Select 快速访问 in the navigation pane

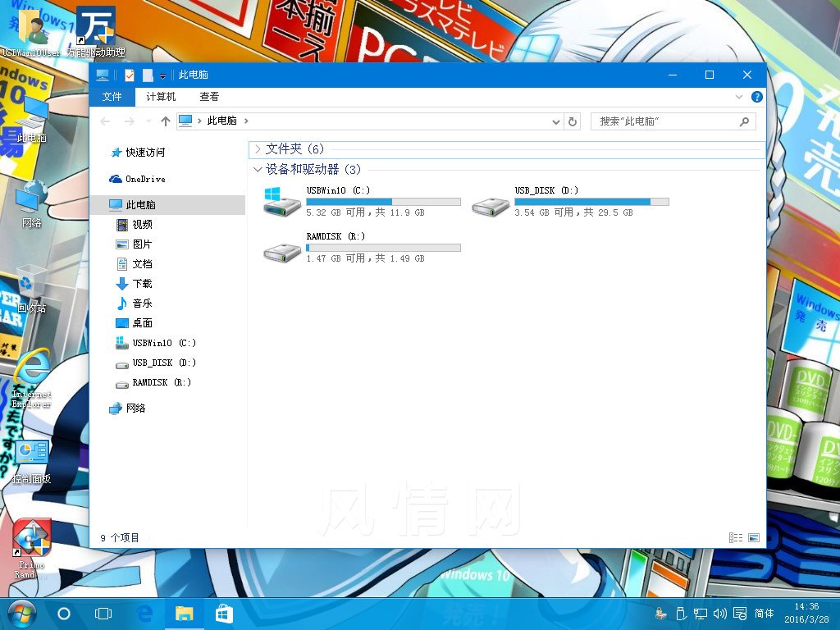[138, 153]
